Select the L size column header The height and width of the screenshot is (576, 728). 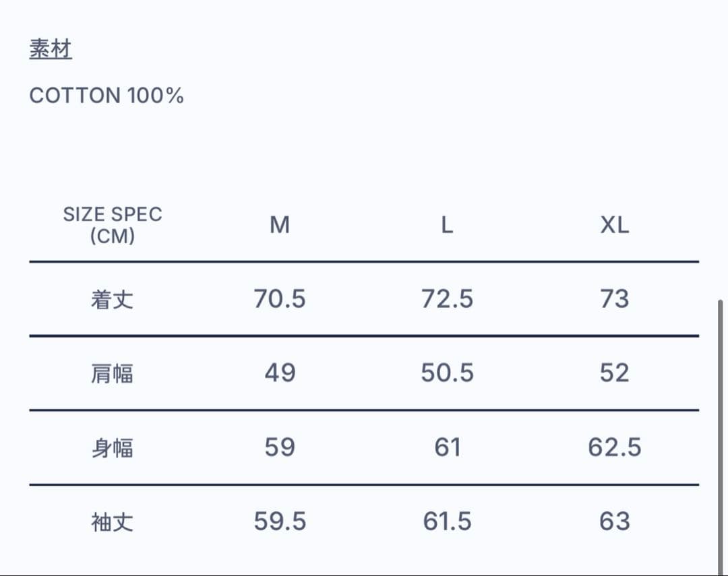point(447,225)
